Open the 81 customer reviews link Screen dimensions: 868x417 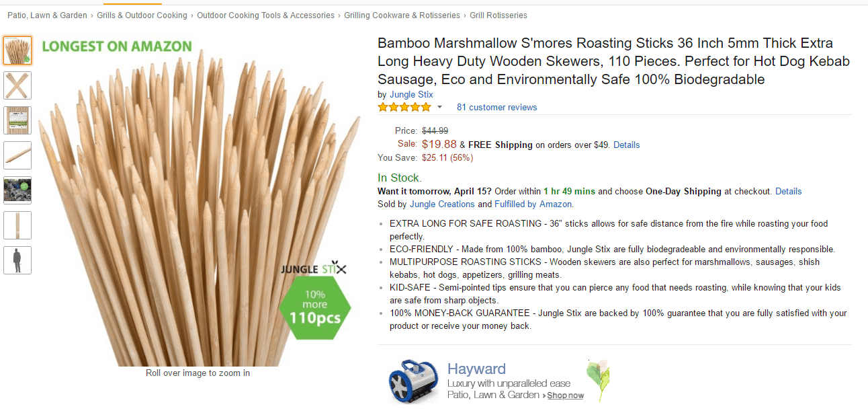coord(496,107)
